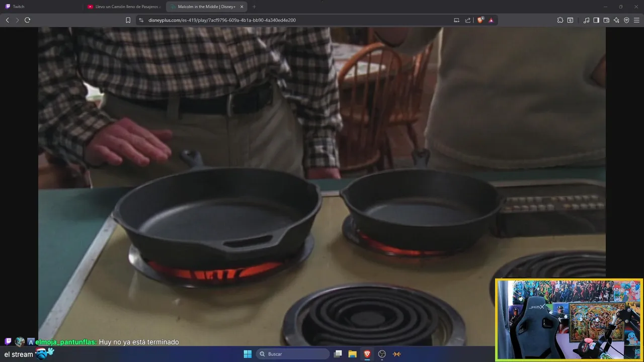
Task: Open OBS Studio from the taskbar
Action: click(x=382, y=354)
